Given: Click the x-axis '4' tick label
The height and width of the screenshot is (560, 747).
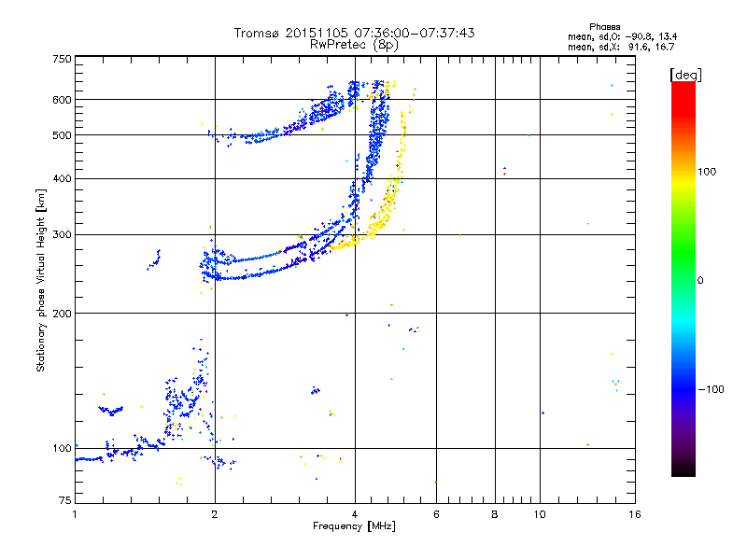Looking at the screenshot, I should click(355, 514).
